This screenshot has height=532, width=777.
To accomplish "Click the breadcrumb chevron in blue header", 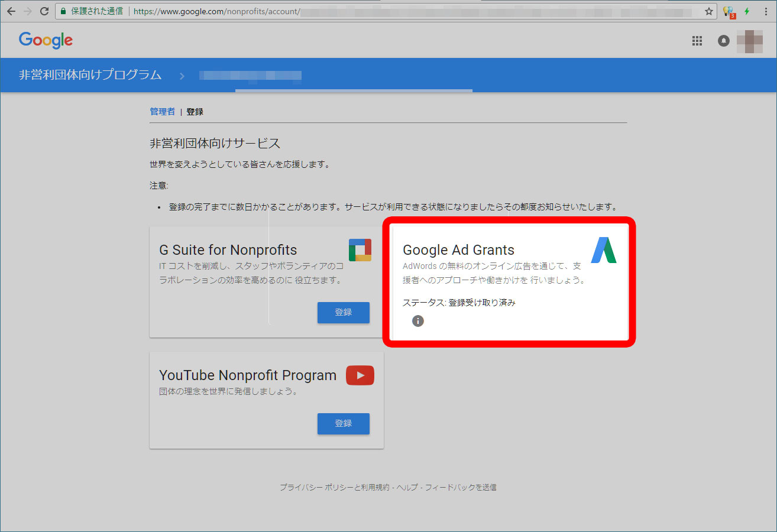I will [x=182, y=76].
